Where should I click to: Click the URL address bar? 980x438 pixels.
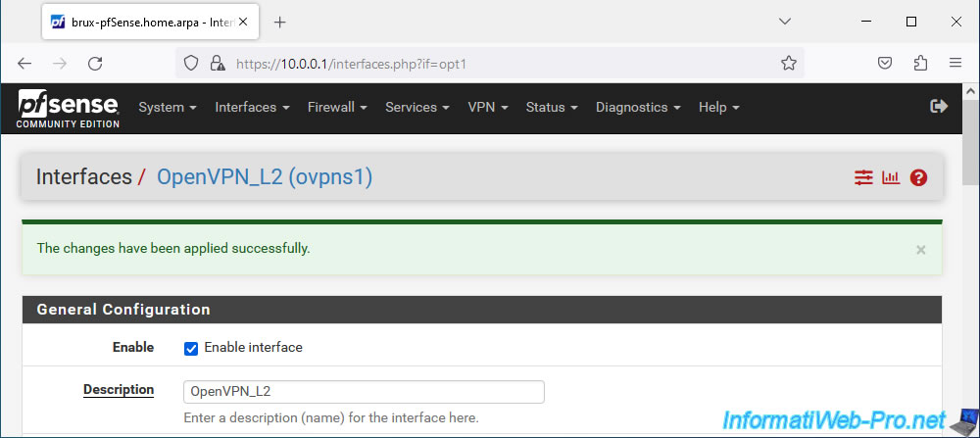click(489, 63)
